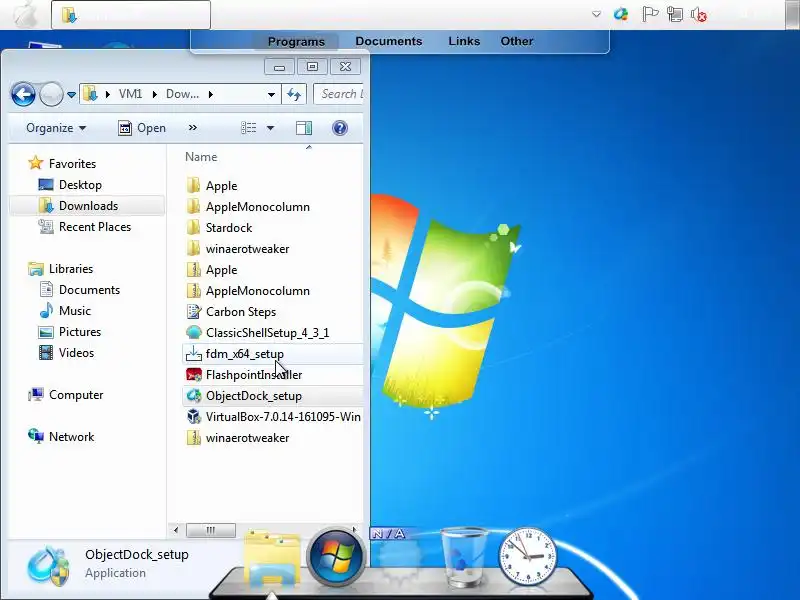Screen dimensions: 800x600
Task: Focus the Search Downloads field
Action: click(x=338, y=94)
